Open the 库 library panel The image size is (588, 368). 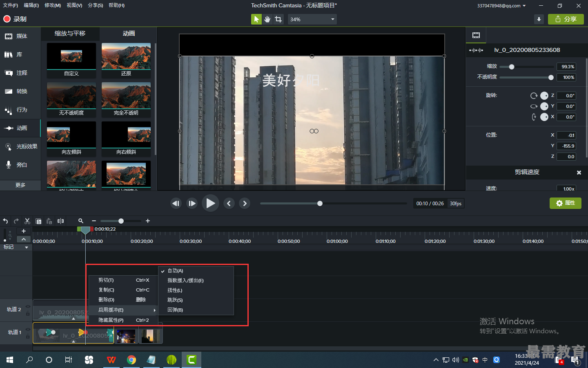click(x=20, y=54)
